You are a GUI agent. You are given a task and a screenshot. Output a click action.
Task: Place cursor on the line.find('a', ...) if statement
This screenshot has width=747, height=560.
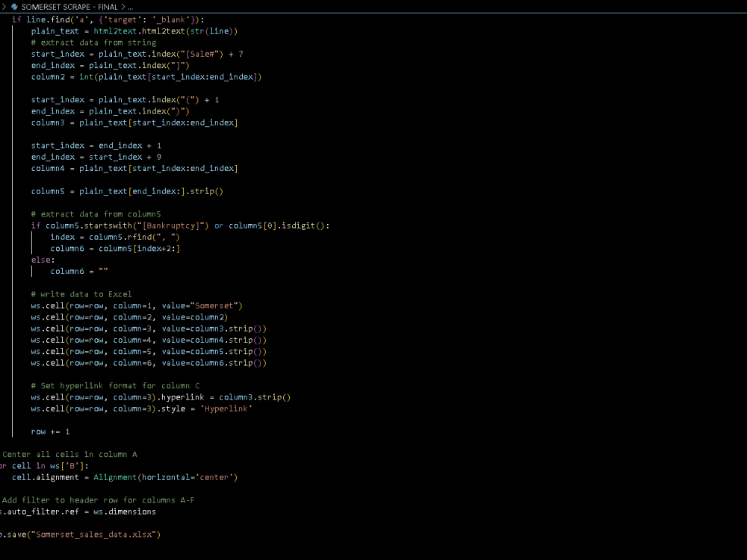[108, 19]
